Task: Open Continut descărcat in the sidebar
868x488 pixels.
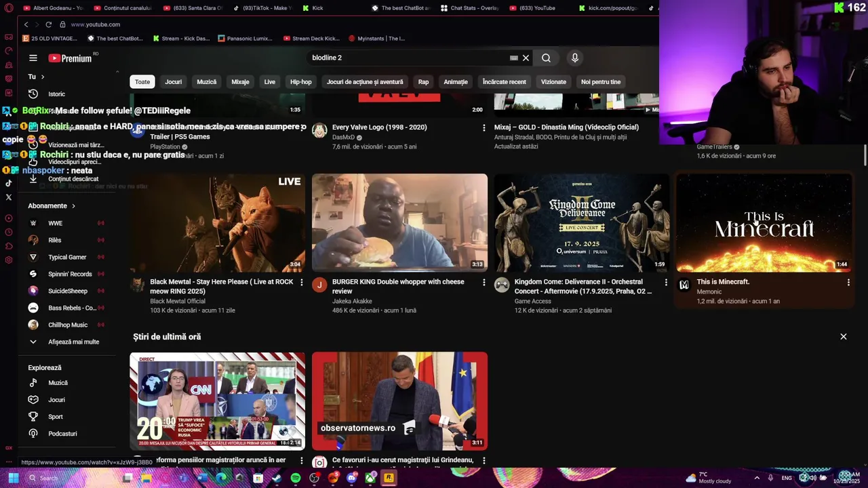Action: (66, 179)
